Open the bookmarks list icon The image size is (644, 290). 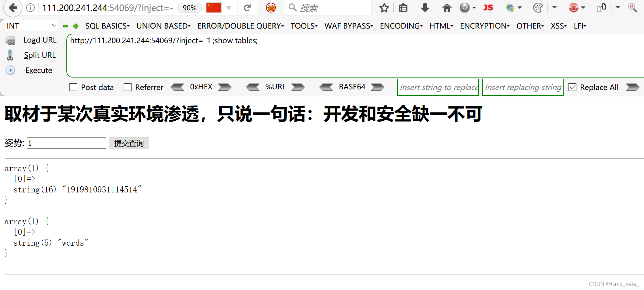(403, 8)
